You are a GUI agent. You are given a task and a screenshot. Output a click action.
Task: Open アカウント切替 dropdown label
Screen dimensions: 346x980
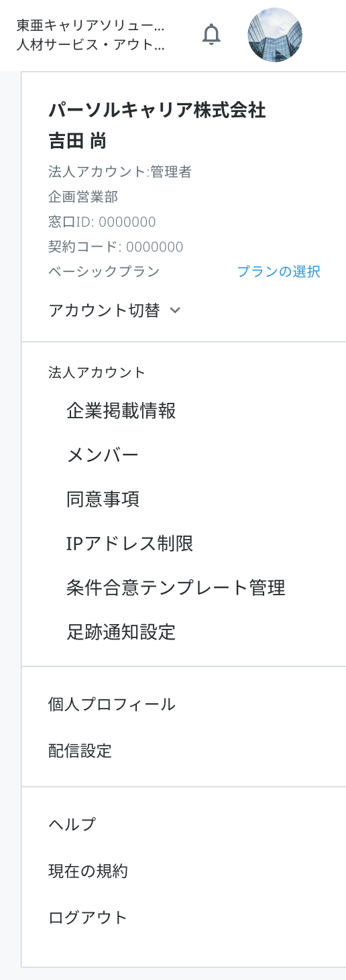(x=104, y=310)
